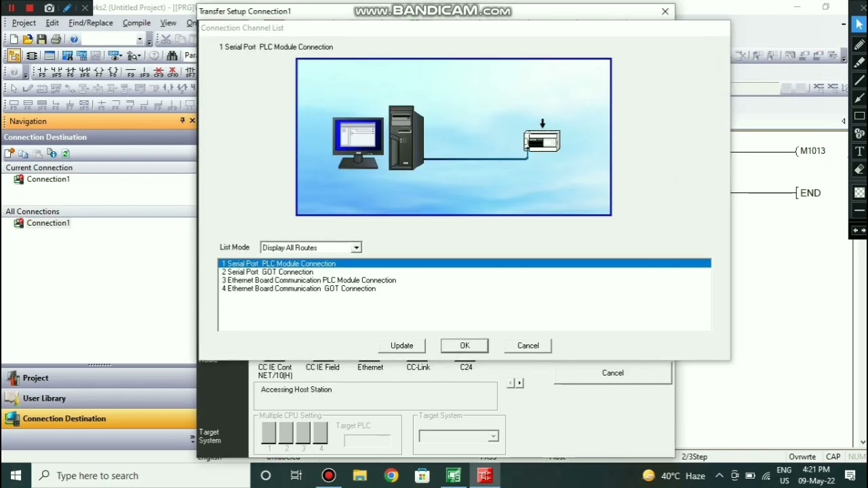Click the Update button
The image size is (868, 488).
pyautogui.click(x=401, y=346)
